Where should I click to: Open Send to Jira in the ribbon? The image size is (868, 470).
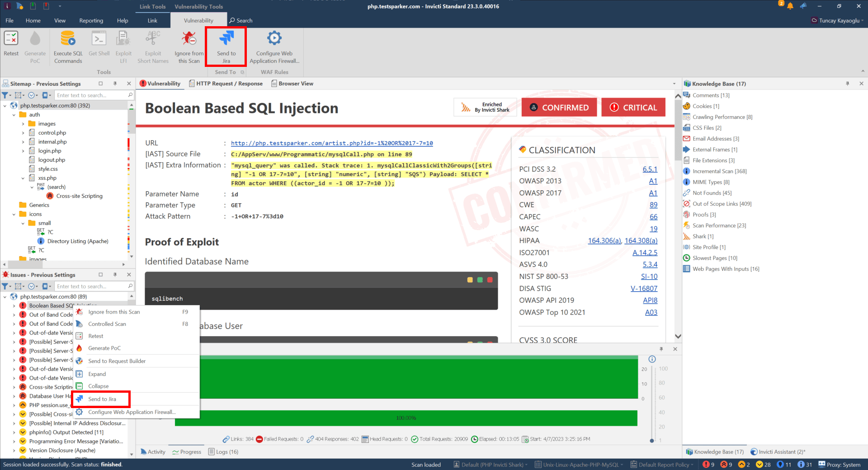click(226, 45)
